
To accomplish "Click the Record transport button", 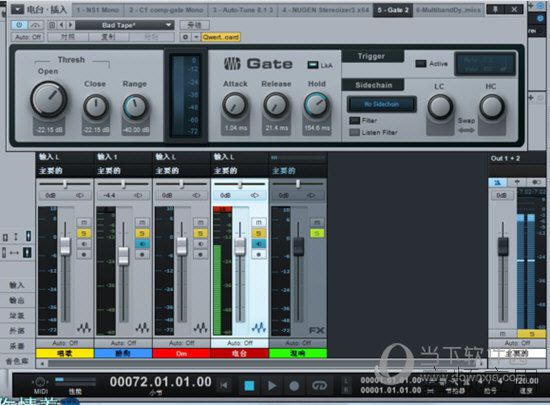I will [x=294, y=386].
